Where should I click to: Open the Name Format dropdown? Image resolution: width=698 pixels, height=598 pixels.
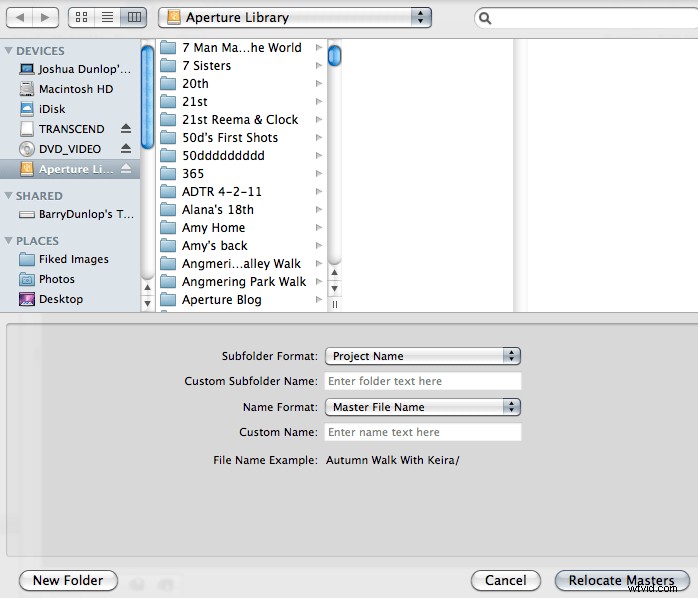pos(423,407)
